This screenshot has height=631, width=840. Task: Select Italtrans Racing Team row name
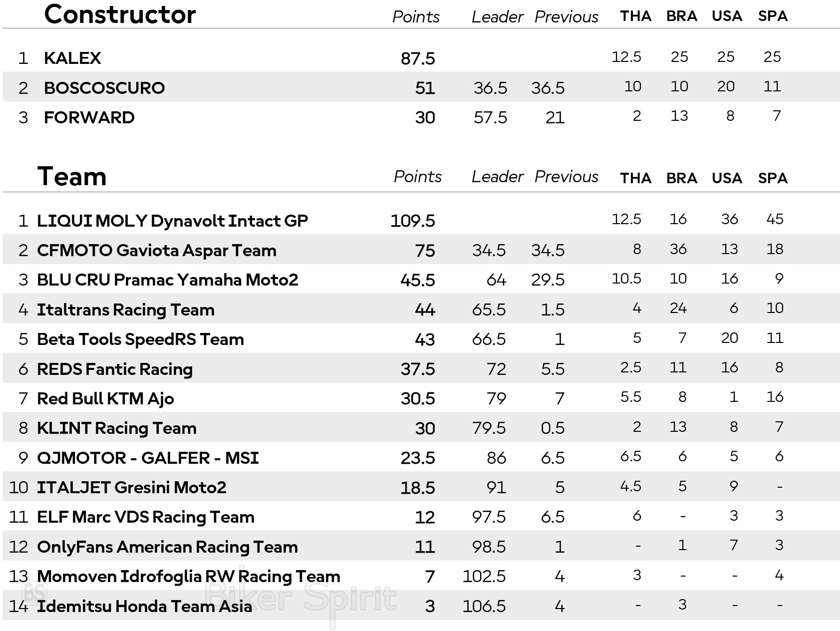coord(126,310)
